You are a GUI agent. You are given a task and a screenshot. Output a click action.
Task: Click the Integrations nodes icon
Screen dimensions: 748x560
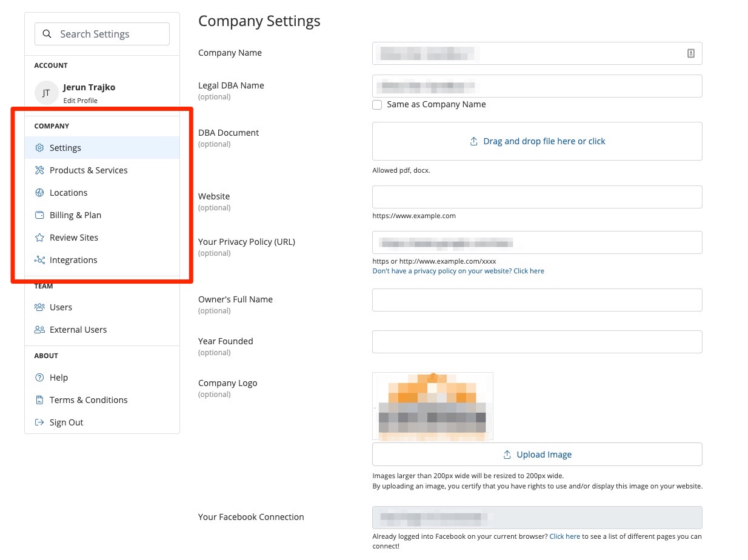(x=39, y=260)
